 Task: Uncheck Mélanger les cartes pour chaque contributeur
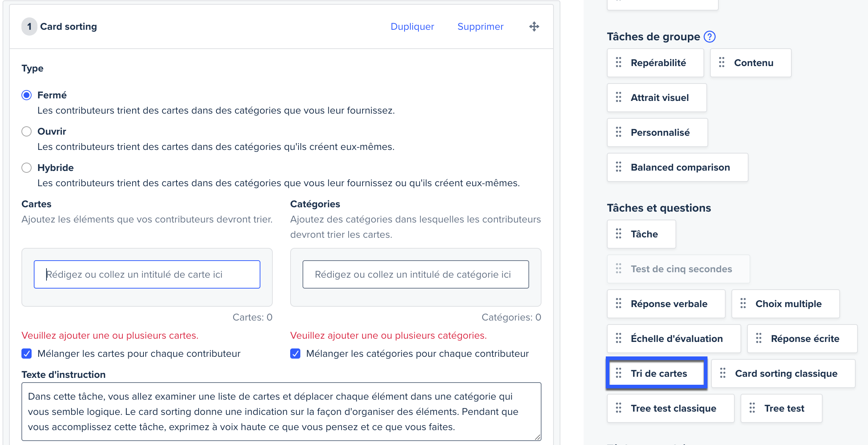coord(27,354)
